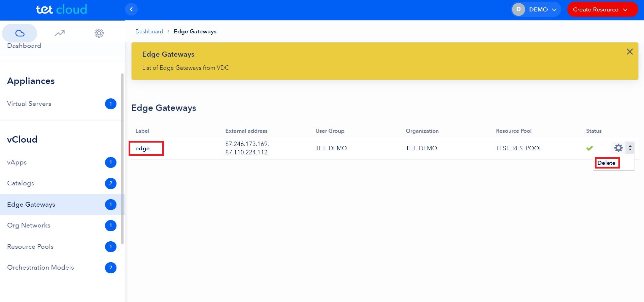Viewport: 644px width, 302px height.
Task: Click the Catalogs count badge showing 2
Action: pos(111,183)
